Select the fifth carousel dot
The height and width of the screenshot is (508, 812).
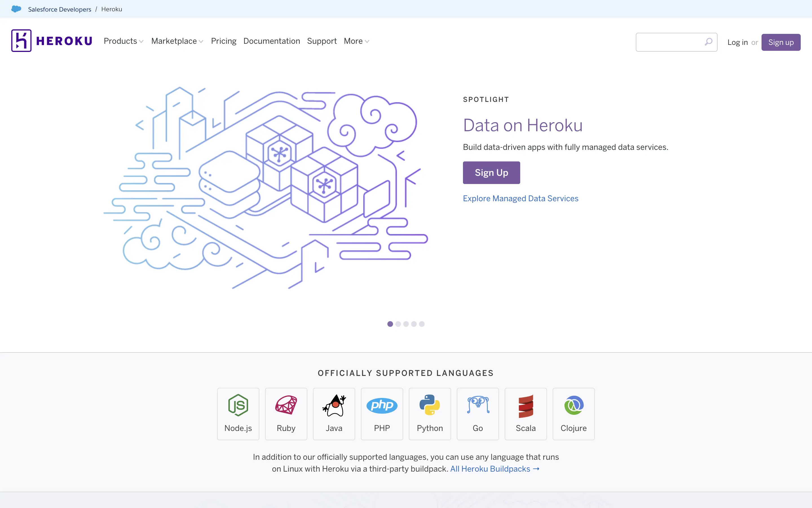[422, 324]
